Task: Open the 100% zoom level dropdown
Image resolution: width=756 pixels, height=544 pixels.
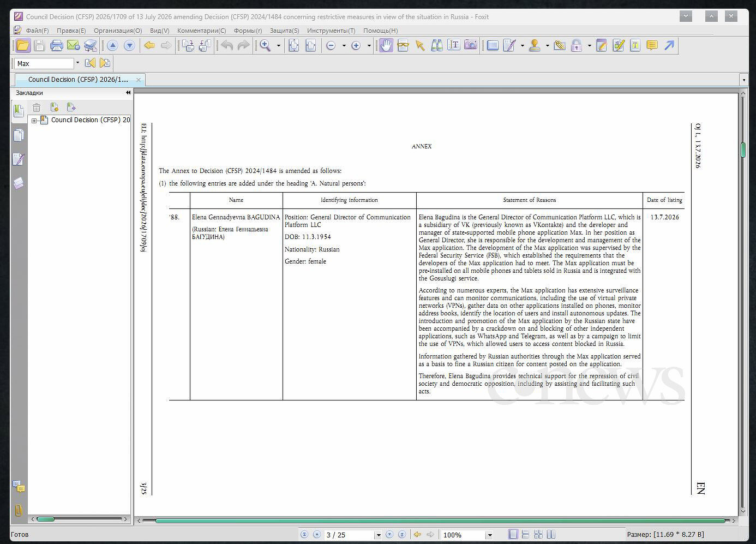Action: [489, 535]
